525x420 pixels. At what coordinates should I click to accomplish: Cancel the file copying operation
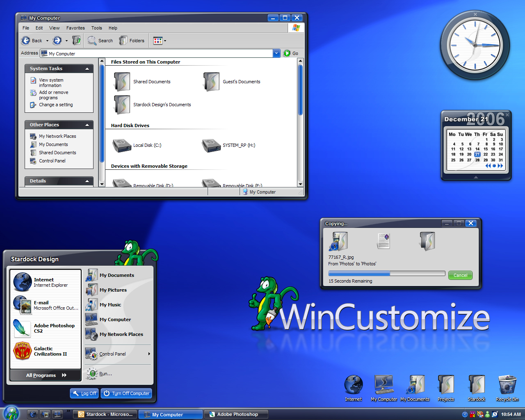click(x=460, y=275)
